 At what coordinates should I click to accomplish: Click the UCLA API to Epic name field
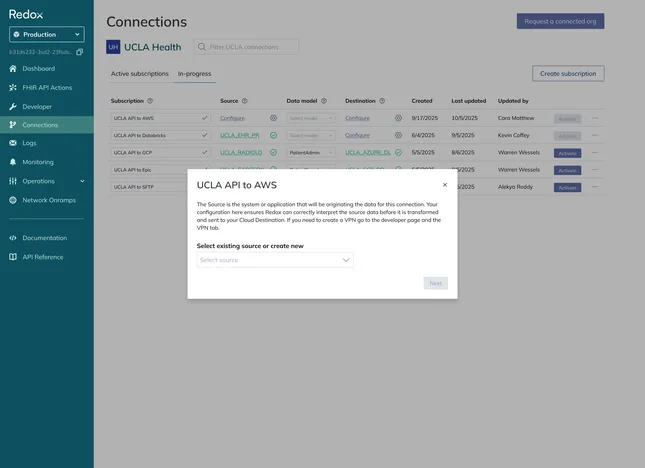coord(160,170)
